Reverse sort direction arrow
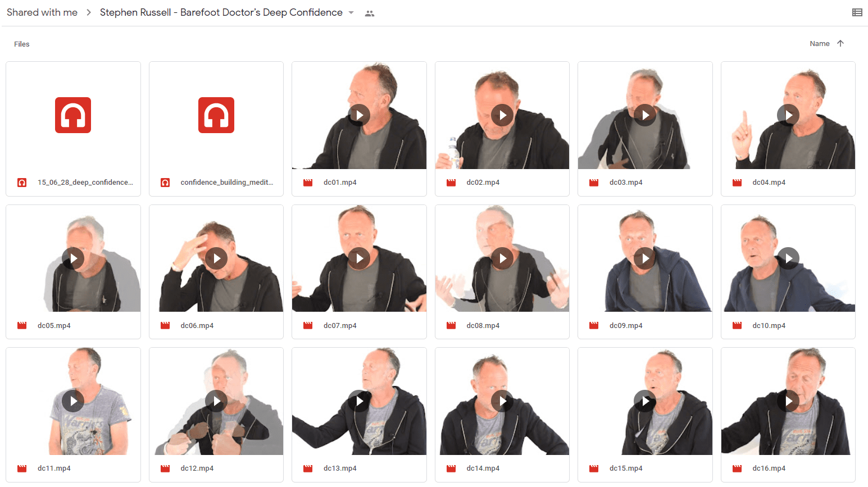Viewport: 868px width, 487px height. 840,43
